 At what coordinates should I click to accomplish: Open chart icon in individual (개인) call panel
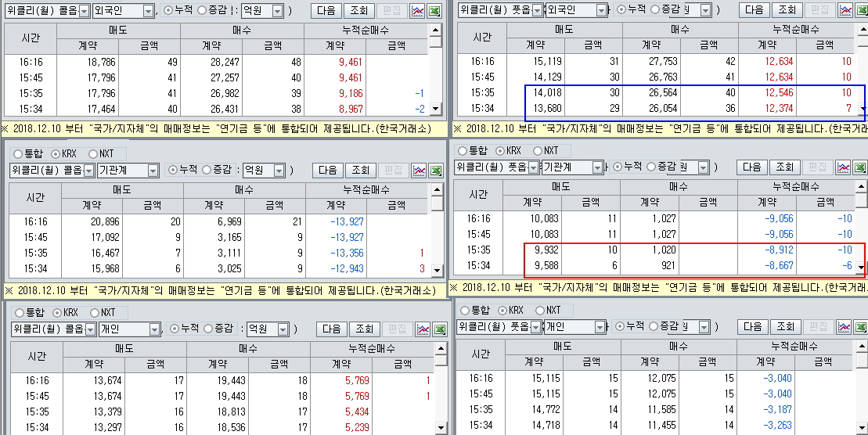pos(423,329)
